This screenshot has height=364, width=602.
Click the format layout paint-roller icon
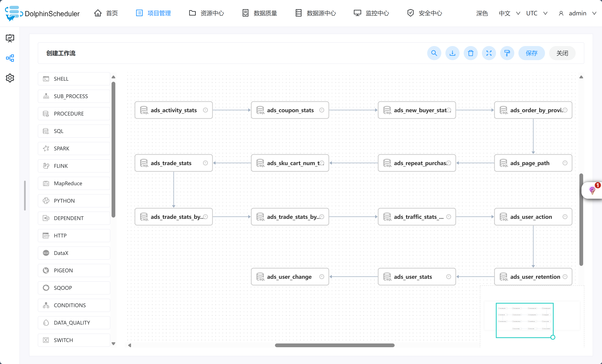coord(507,53)
